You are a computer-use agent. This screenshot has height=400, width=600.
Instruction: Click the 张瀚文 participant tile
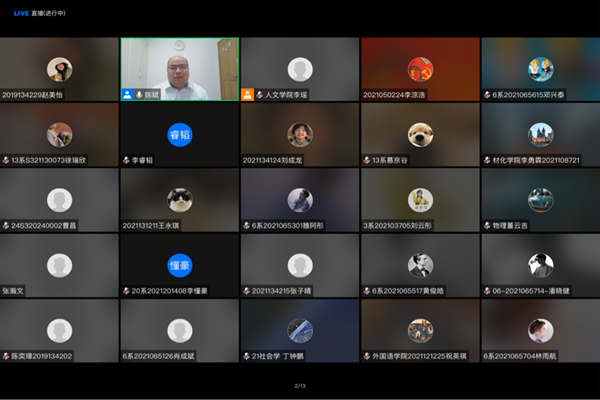(x=59, y=265)
